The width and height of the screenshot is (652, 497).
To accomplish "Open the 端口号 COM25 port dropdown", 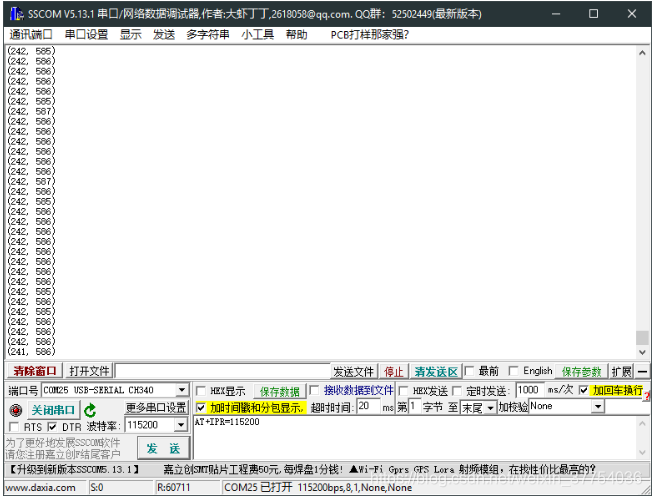I will pos(182,390).
